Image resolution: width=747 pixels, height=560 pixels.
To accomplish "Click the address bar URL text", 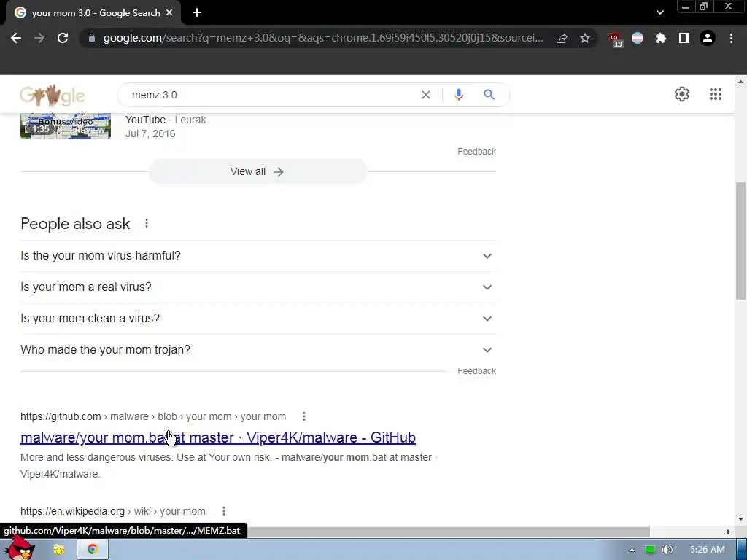I will tap(323, 38).
